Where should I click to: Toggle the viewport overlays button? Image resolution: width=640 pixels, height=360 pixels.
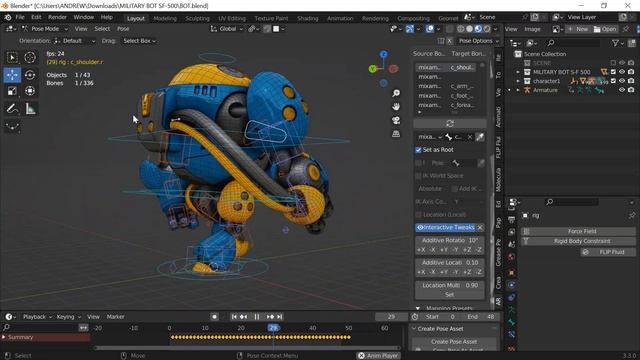coord(430,29)
